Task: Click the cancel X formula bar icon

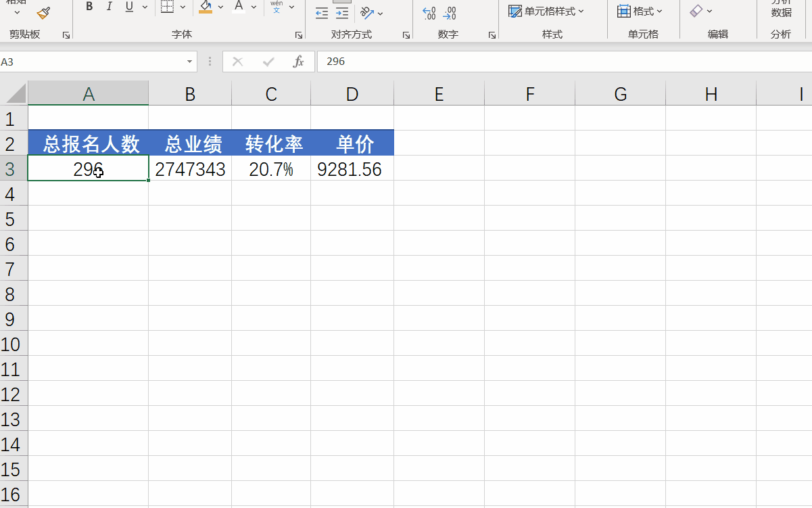Action: (x=237, y=62)
